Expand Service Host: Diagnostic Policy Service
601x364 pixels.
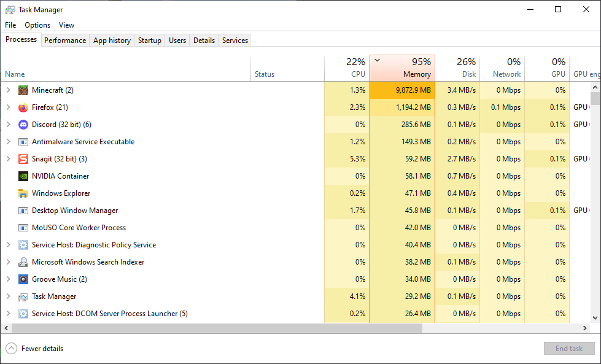8,245
